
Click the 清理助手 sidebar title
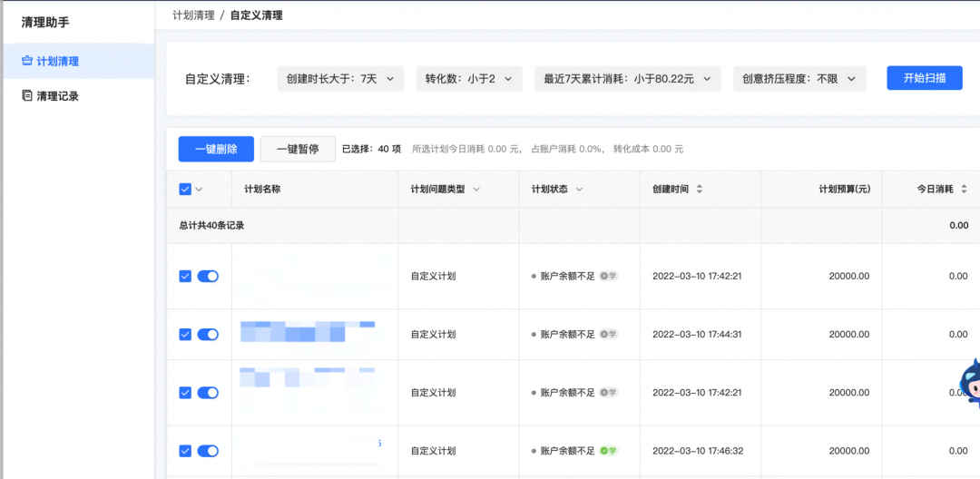pos(45,23)
